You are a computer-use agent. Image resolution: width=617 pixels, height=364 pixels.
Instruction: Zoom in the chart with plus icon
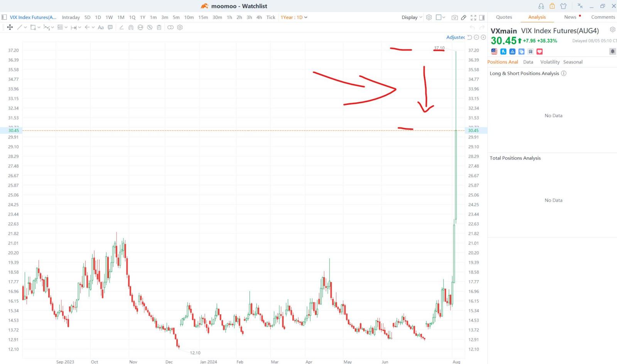point(483,37)
